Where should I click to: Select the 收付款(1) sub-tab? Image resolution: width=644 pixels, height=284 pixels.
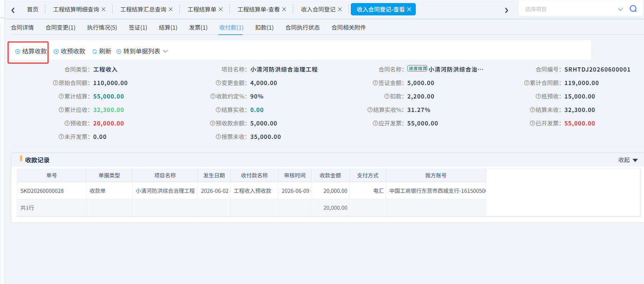(x=231, y=27)
